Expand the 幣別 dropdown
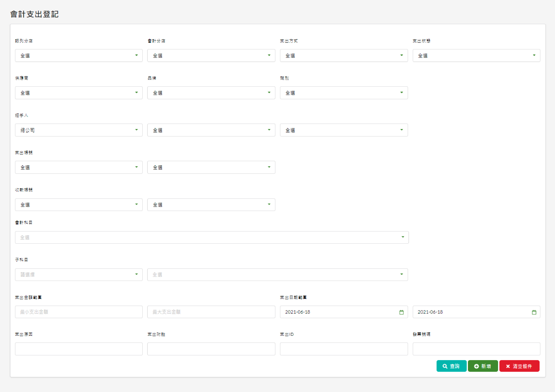Screen dimensions: 555x392 point(344,93)
